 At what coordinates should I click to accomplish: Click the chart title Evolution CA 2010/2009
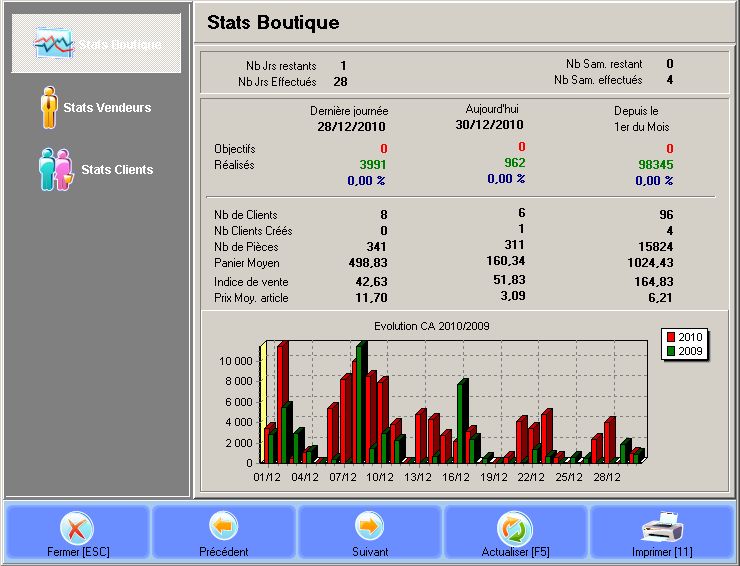click(432, 326)
